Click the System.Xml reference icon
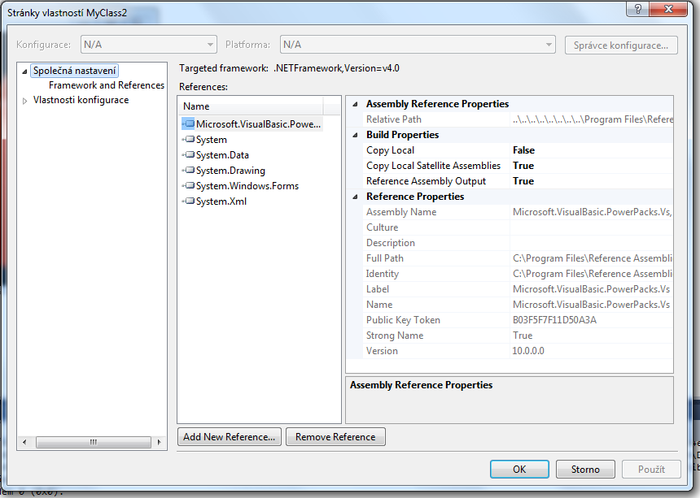 [x=188, y=201]
